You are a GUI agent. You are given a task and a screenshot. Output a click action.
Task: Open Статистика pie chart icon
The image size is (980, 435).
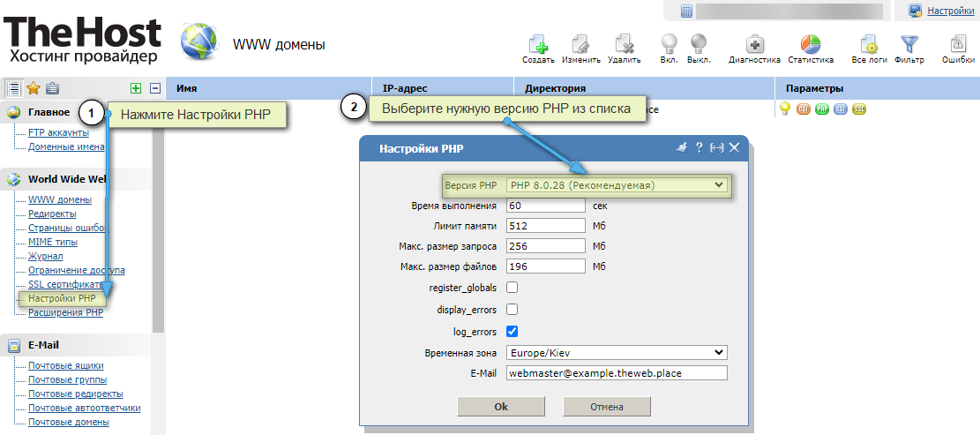coord(811,44)
